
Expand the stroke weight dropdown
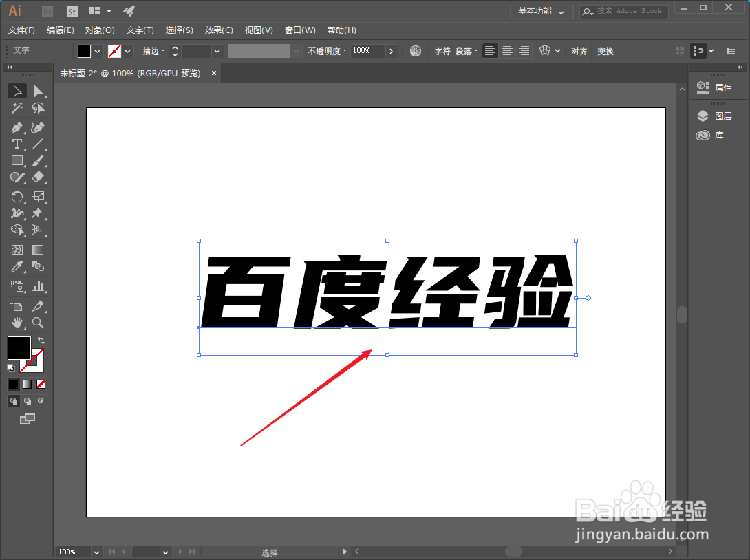[217, 51]
